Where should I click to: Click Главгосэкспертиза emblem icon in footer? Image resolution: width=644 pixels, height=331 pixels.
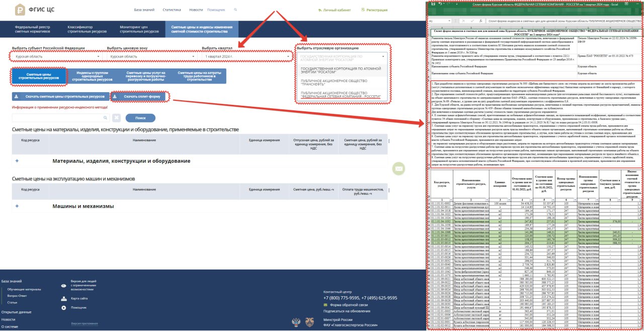[x=310, y=322]
